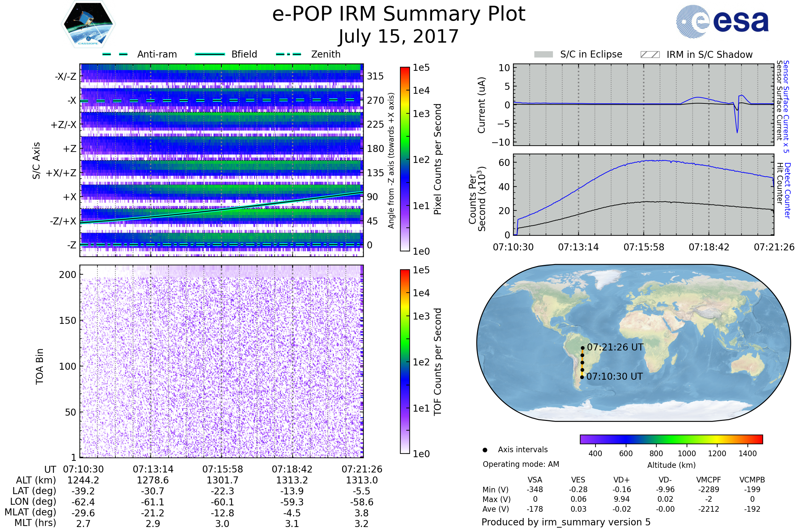Click the Operating mode: AM label
This screenshot has width=798, height=532.
(x=521, y=464)
